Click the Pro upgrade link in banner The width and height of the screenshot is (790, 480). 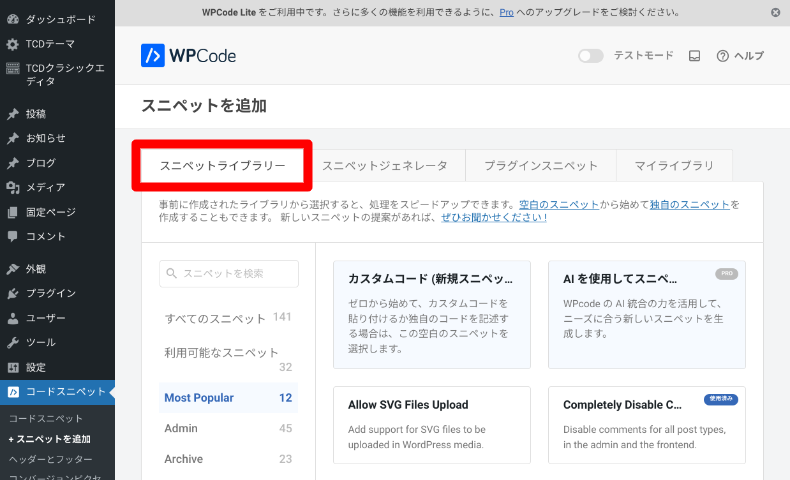(x=506, y=13)
